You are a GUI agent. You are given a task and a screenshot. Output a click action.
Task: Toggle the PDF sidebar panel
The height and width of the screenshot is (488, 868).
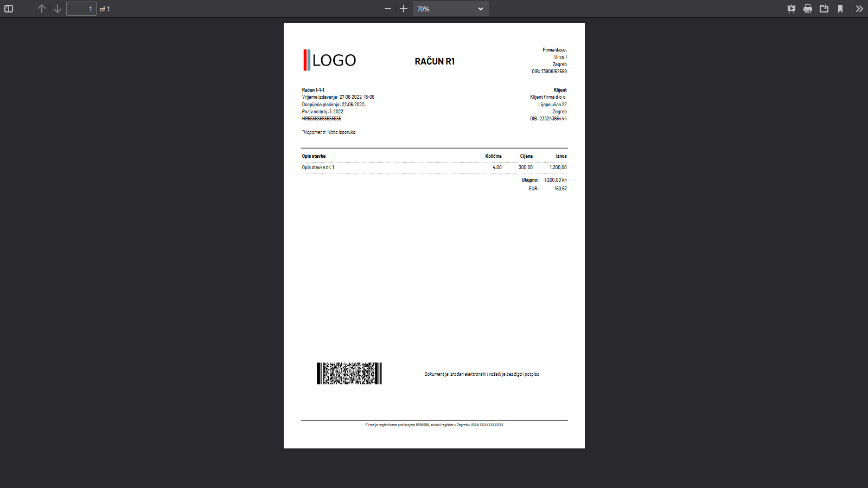coord(9,9)
